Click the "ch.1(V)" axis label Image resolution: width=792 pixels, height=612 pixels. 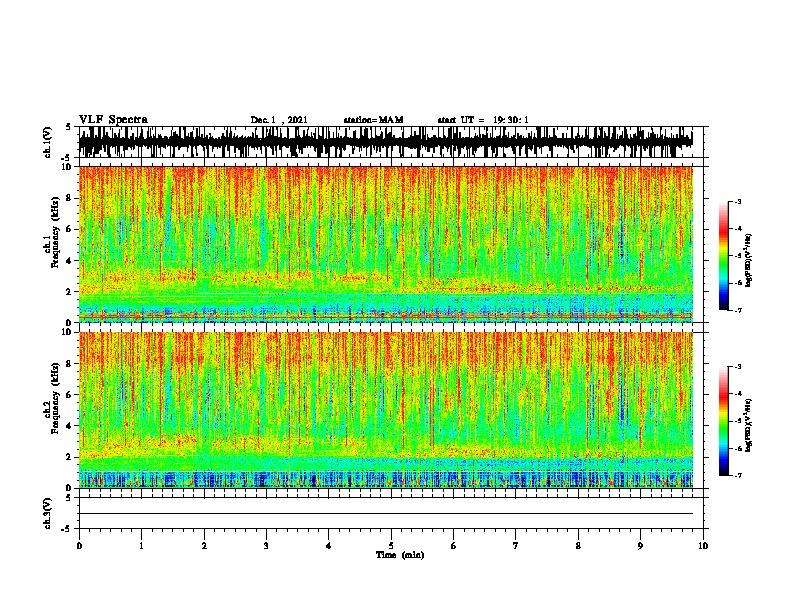pyautogui.click(x=47, y=142)
